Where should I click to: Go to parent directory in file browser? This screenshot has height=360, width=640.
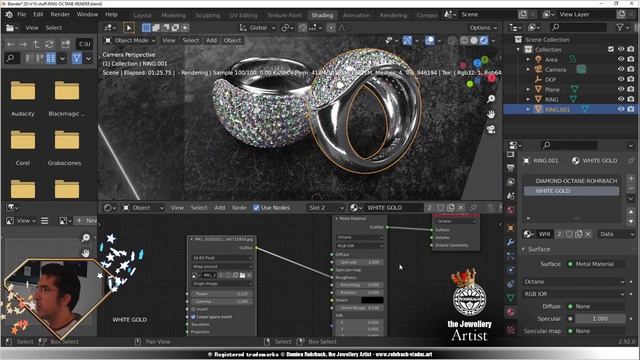36,44
